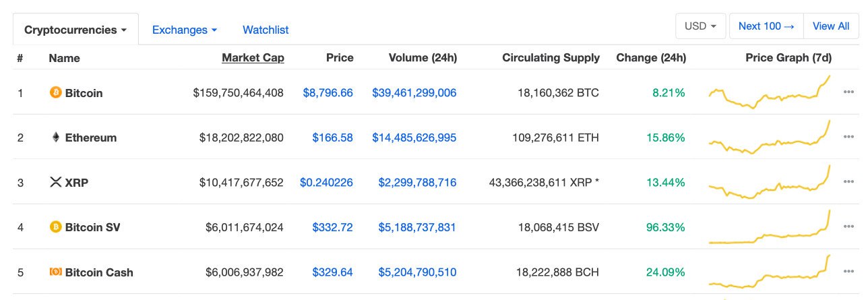The height and width of the screenshot is (300, 868).
Task: Click the Ethereum logo icon
Action: (x=56, y=138)
